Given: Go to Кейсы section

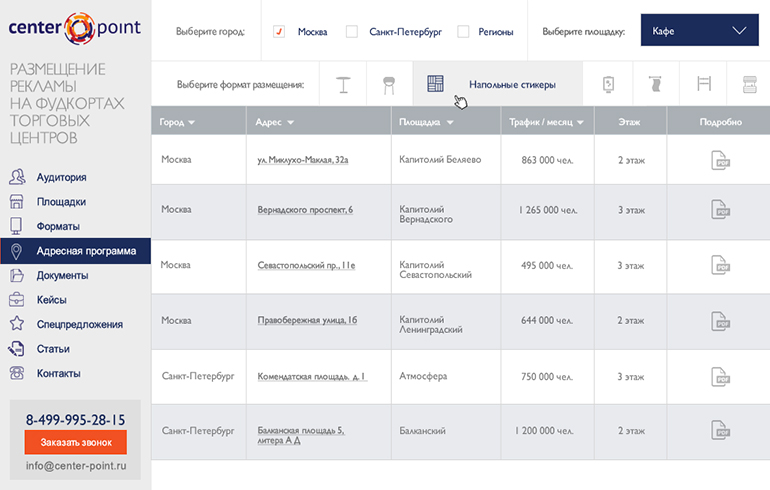Looking at the screenshot, I should click(52, 300).
